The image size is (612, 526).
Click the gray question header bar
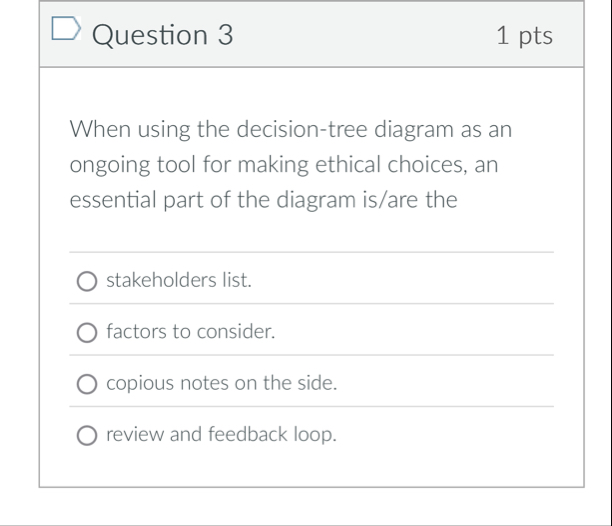[x=380, y=36]
